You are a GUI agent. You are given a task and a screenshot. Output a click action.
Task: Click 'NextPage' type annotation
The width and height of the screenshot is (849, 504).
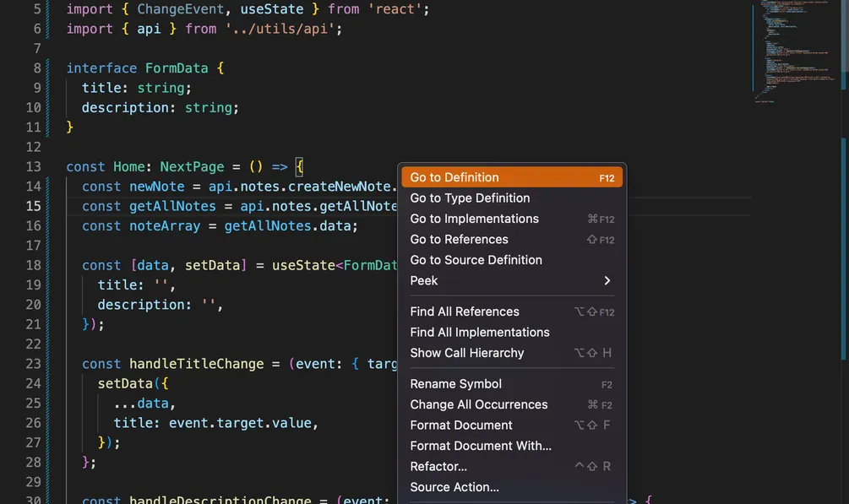(193, 167)
